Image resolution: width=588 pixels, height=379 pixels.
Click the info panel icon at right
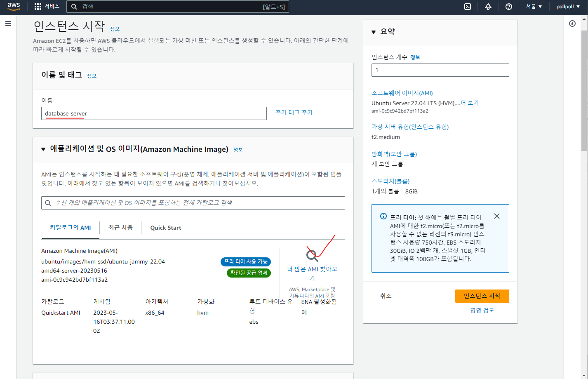572,24
